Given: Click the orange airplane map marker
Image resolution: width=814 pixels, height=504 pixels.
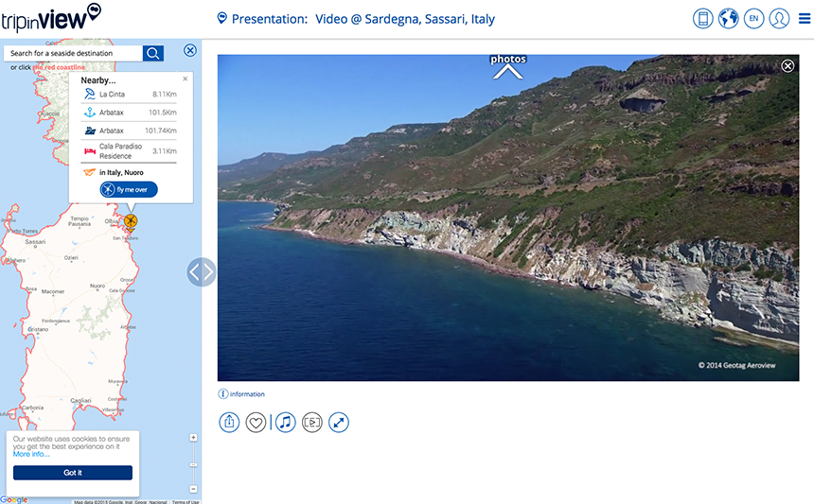Looking at the screenshot, I should coord(131,222).
